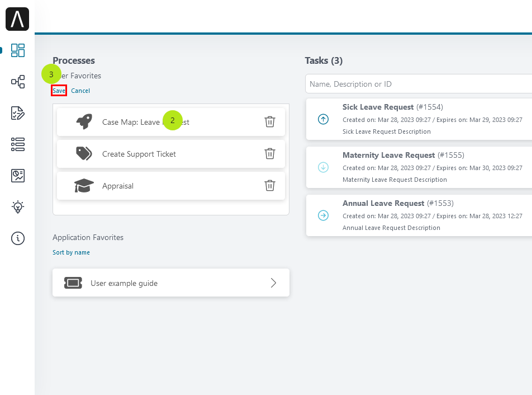The height and width of the screenshot is (395, 532).
Task: Select the Appraisal process label
Action: [x=118, y=186]
